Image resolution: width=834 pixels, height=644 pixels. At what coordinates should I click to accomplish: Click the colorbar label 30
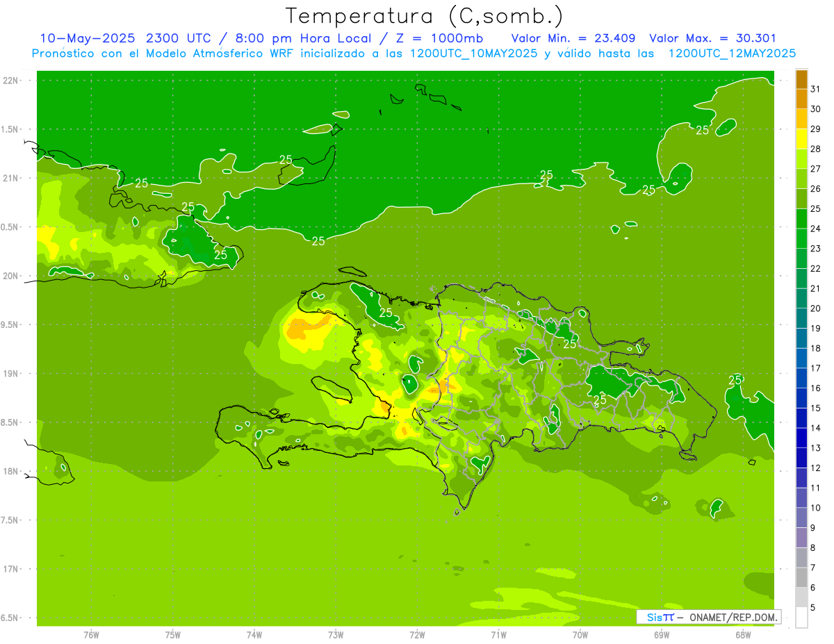[815, 109]
